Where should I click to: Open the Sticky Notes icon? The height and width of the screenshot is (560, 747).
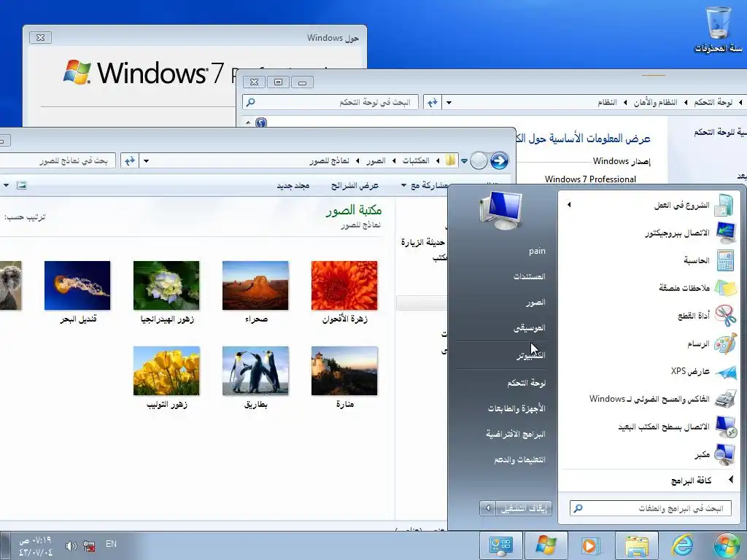pyautogui.click(x=726, y=288)
